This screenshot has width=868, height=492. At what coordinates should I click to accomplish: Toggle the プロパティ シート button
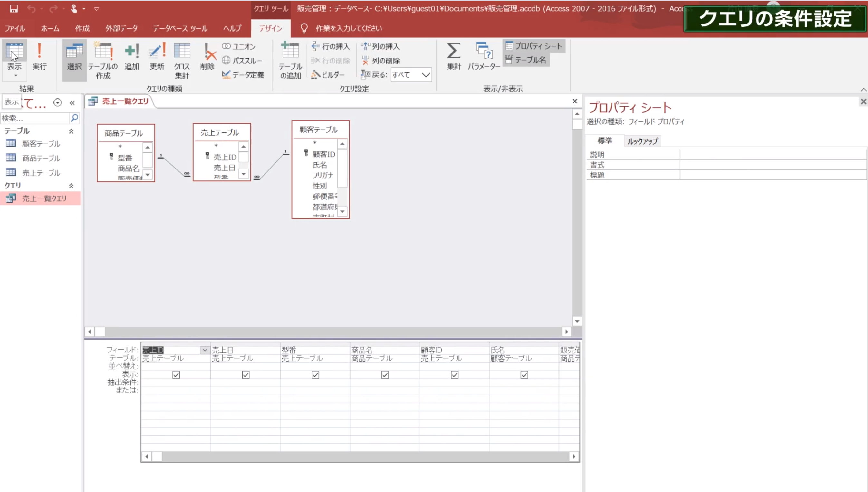click(534, 46)
